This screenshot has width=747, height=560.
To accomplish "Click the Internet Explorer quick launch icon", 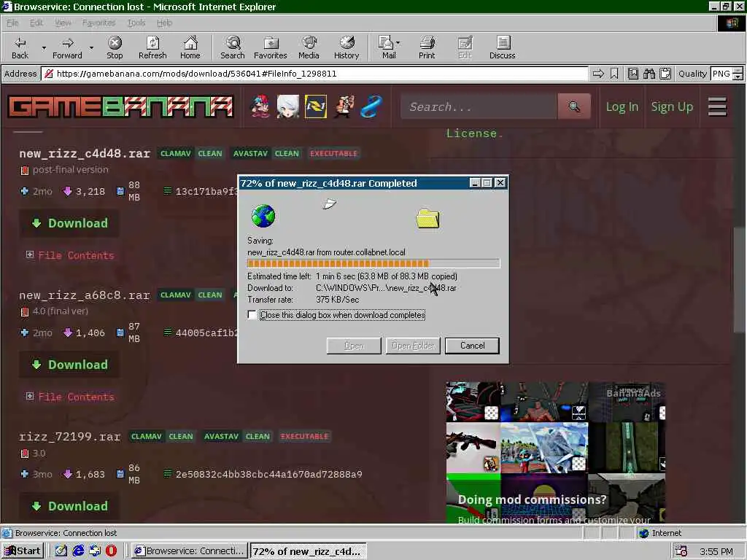I will (x=78, y=551).
